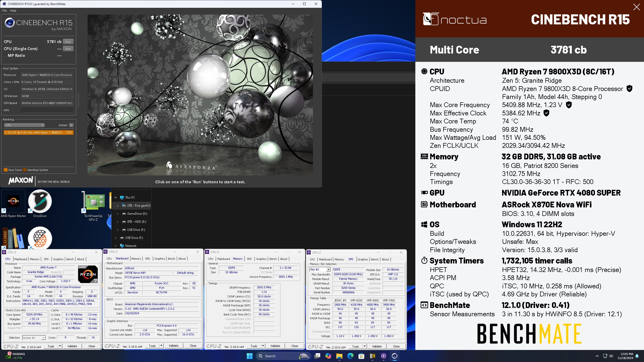
Task: Open the AMD Ryzen Master desktop shortcut
Action: point(13,204)
